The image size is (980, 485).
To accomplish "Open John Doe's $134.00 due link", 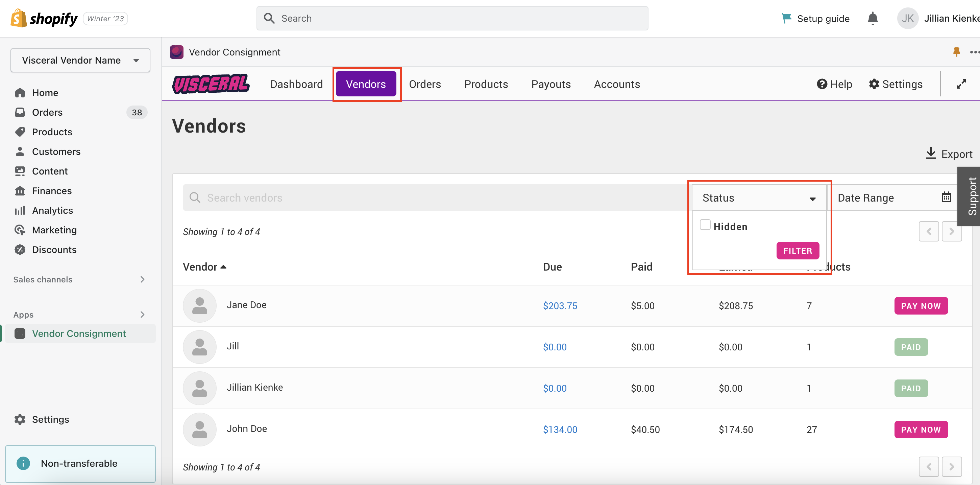I will tap(560, 430).
